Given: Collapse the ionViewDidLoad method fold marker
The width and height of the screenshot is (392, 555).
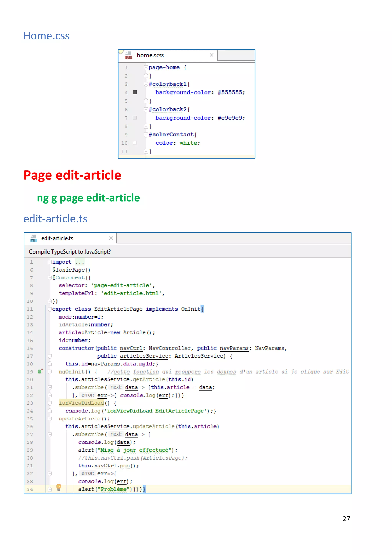Looking at the screenshot, I should click(50, 403).
